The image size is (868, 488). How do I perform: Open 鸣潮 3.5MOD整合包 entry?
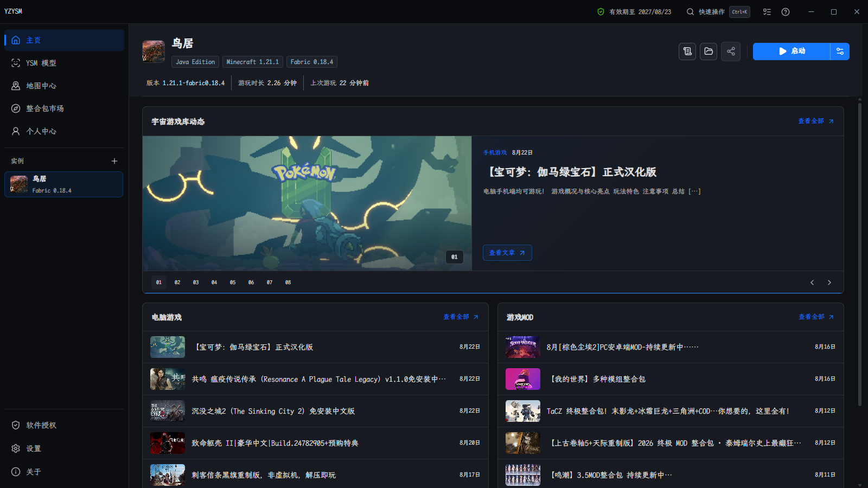[x=671, y=474]
